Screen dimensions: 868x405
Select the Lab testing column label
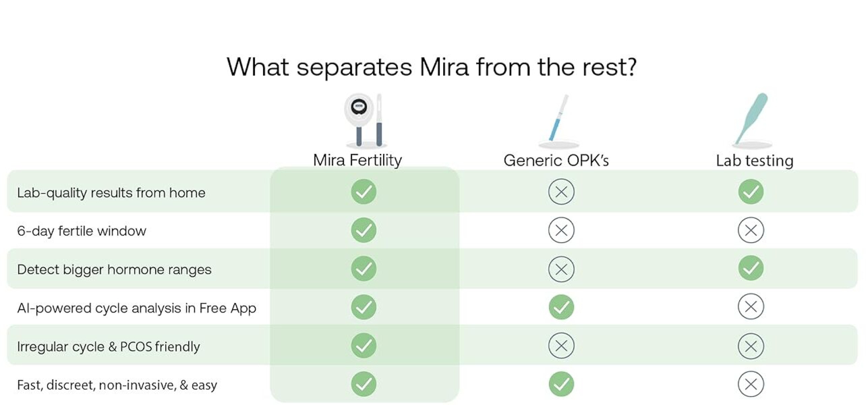point(754,161)
